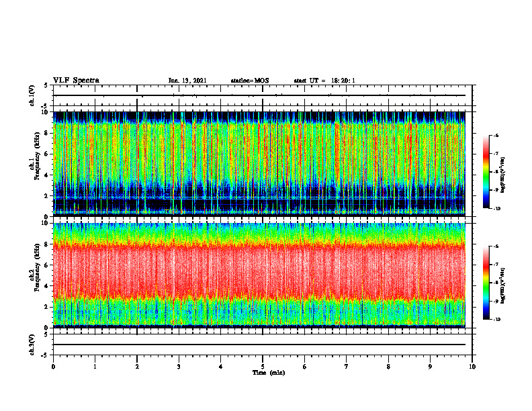The width and height of the screenshot is (532, 411).
Task: Click the "Time (min)" x-axis label
Action: pos(269,373)
